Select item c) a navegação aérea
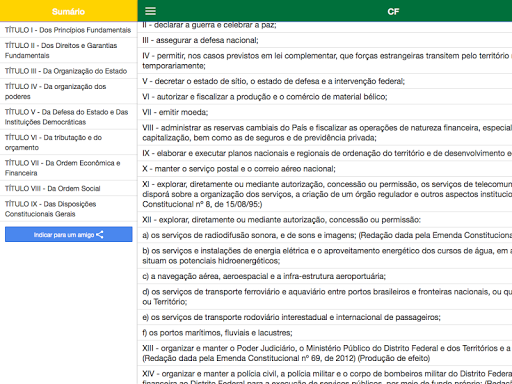The image size is (512, 384). pos(325,276)
